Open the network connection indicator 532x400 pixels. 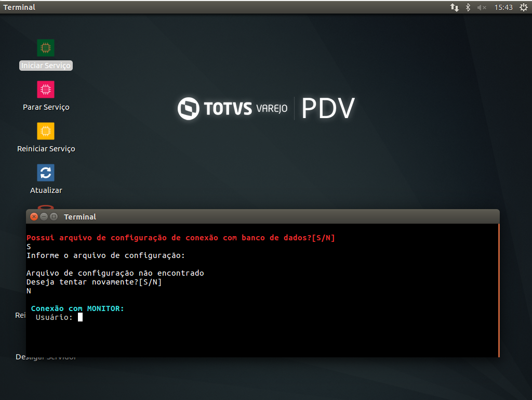[454, 7]
